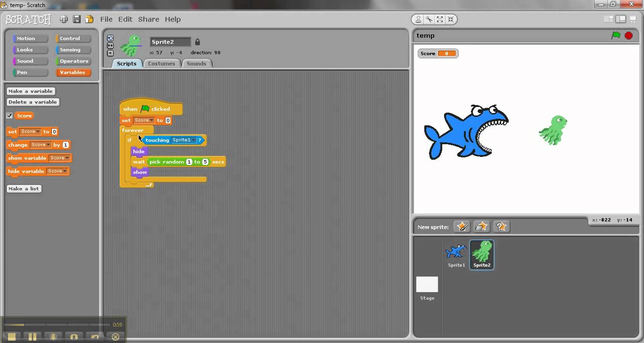This screenshot has height=343, width=644.
Task: Open variable dropdown in change block
Action: coord(41,145)
